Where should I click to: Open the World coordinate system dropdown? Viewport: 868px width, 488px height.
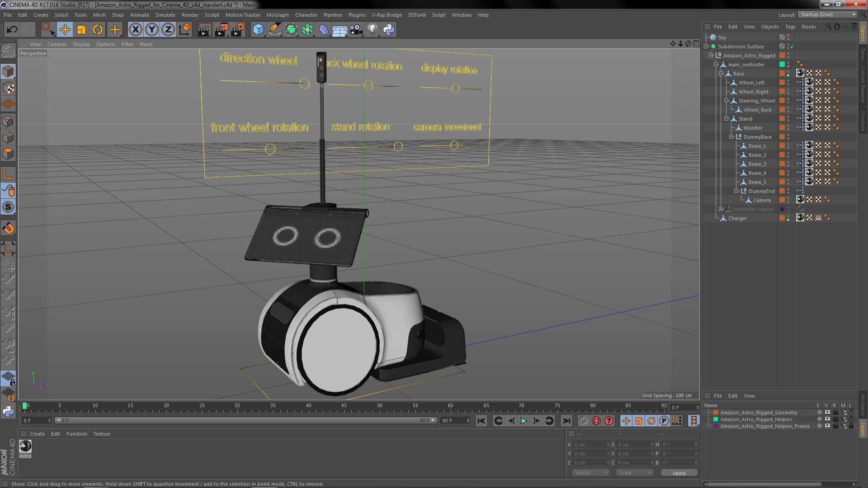pyautogui.click(x=591, y=473)
